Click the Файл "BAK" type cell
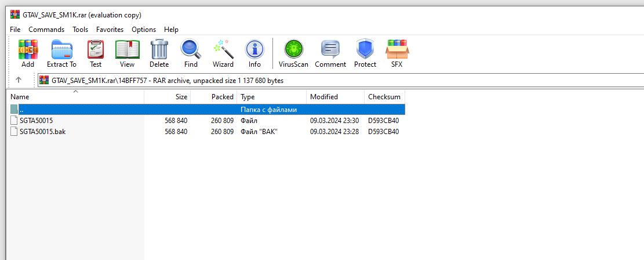Viewport: 644px width, 260px height. (259, 132)
